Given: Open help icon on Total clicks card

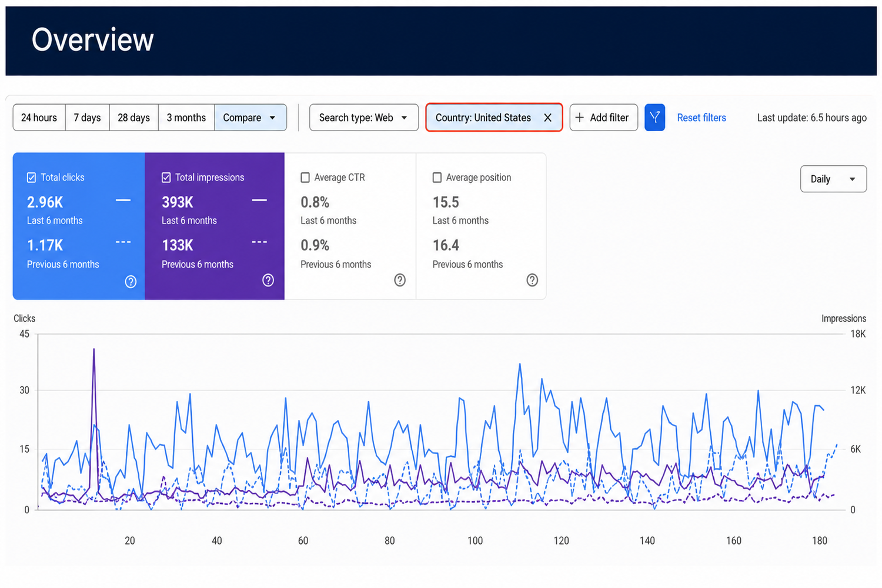Looking at the screenshot, I should point(131,282).
